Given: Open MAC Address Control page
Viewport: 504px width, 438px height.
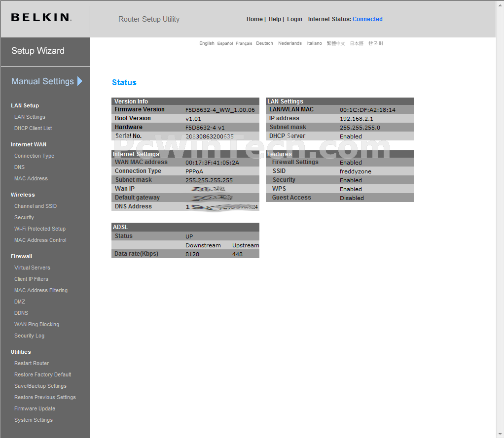Looking at the screenshot, I should 40,240.
